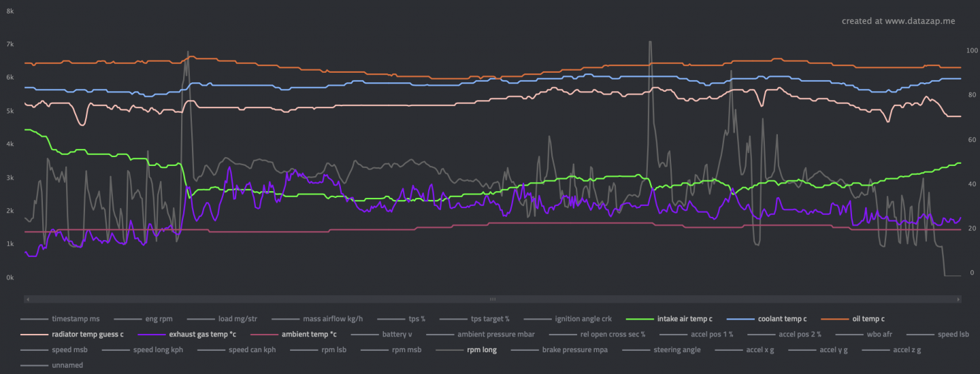Hide the intake air temp c series

click(x=669, y=318)
